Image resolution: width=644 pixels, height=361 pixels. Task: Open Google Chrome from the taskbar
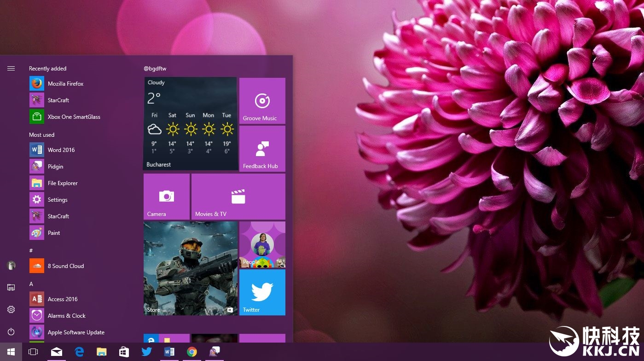(192, 352)
